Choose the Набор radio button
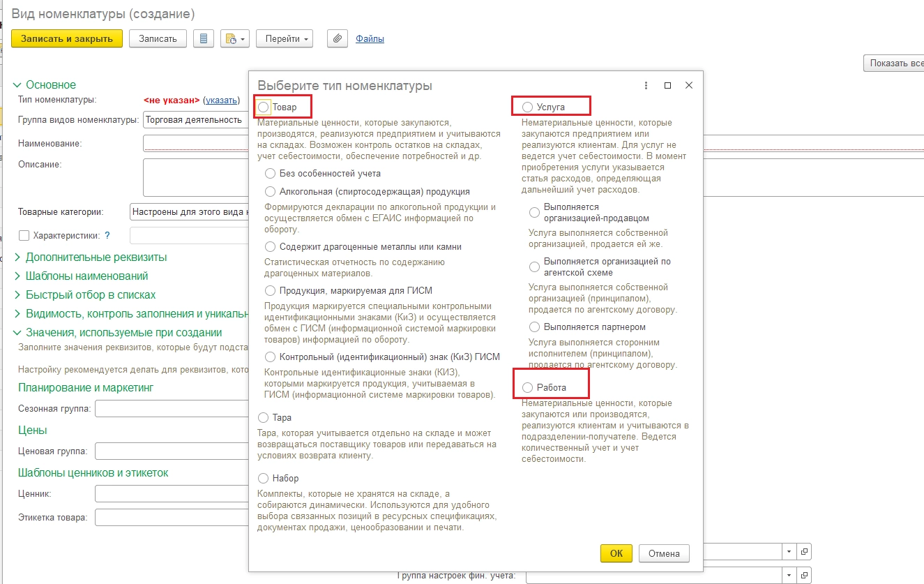 (x=264, y=478)
